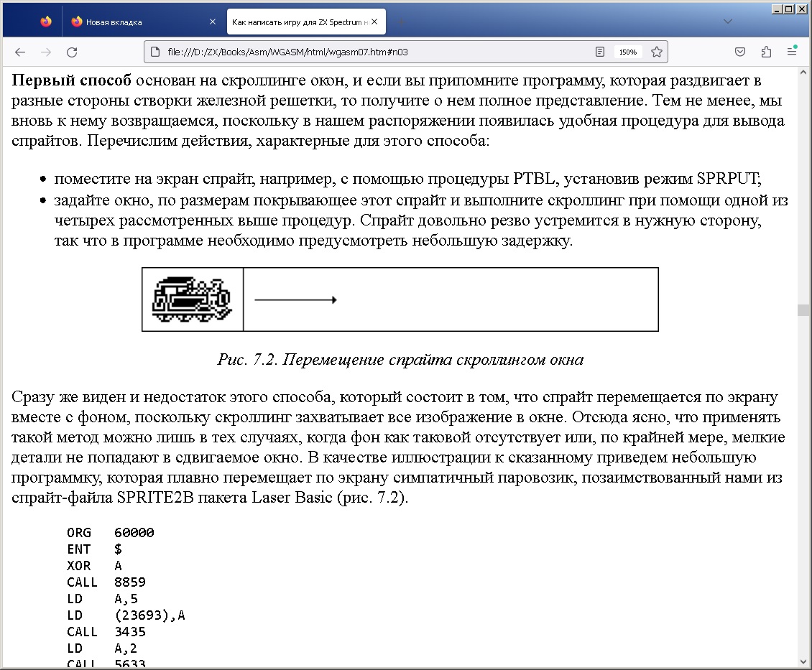Screen dimensions: 812x670
Task: Toggle reader view in address bar
Action: (600, 52)
